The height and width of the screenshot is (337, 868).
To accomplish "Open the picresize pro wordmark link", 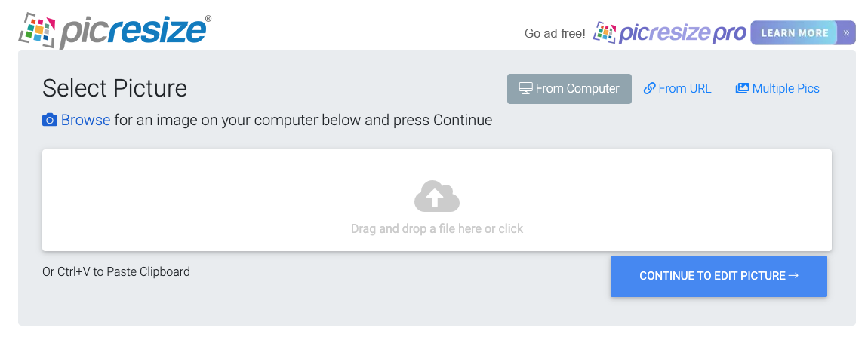I will click(682, 34).
